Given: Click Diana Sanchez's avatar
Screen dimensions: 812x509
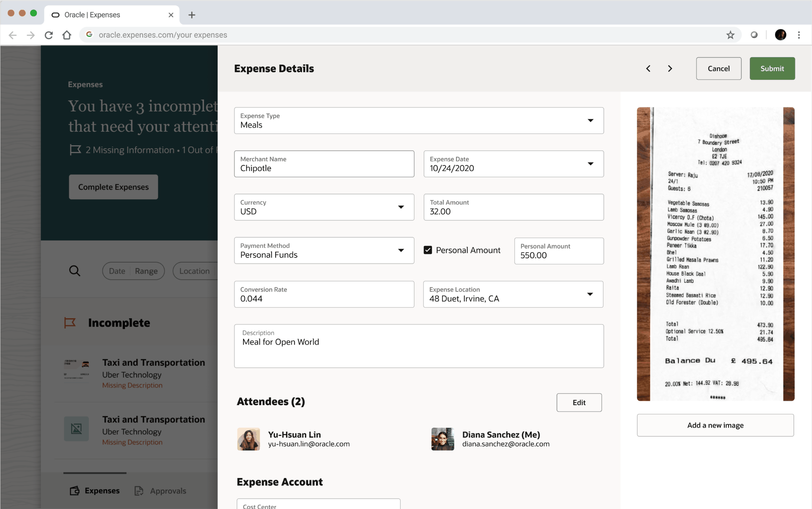Looking at the screenshot, I should (x=442, y=439).
